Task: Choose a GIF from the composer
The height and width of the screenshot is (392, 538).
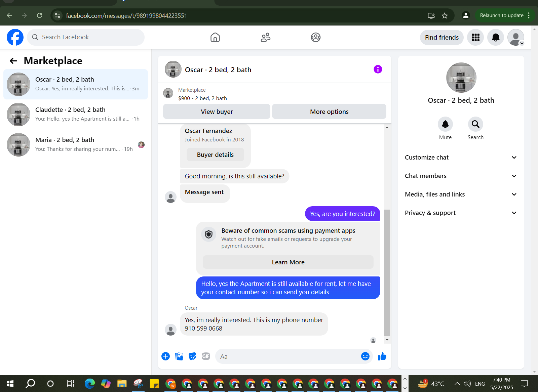Action: (206, 356)
